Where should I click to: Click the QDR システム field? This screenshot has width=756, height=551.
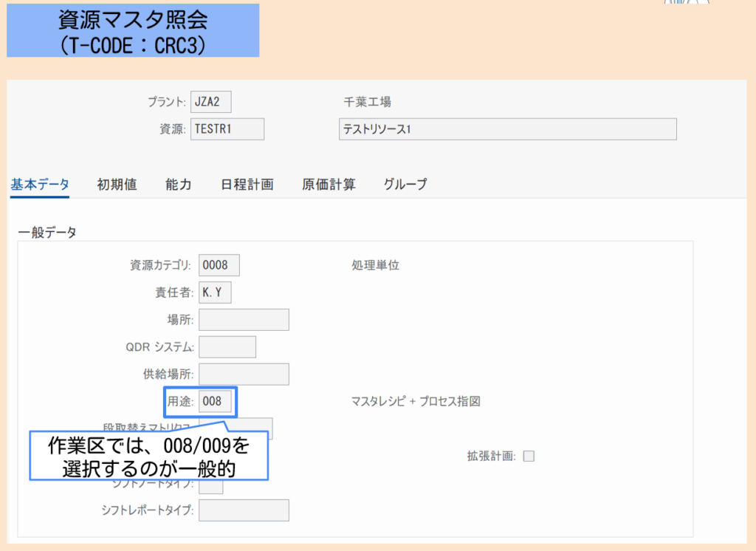click(227, 347)
